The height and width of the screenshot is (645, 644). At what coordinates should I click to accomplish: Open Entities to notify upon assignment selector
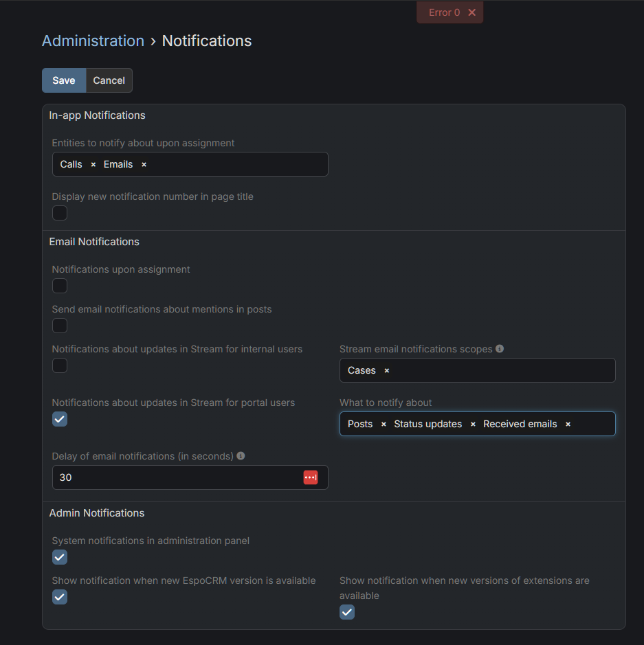(234, 165)
